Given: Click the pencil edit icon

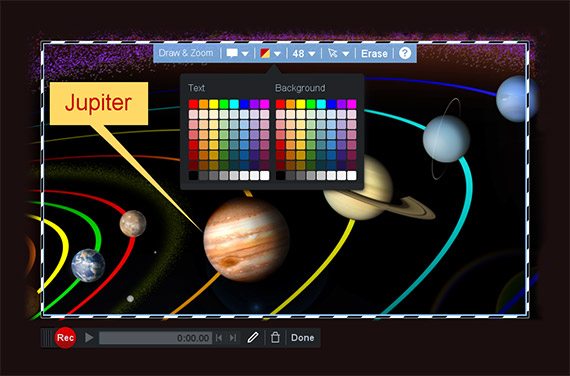Looking at the screenshot, I should [x=253, y=337].
